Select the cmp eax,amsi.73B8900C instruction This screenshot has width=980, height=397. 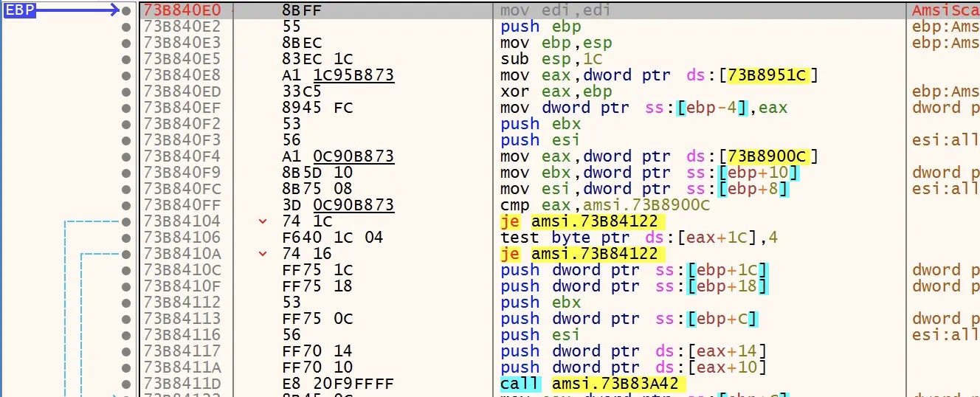(605, 205)
